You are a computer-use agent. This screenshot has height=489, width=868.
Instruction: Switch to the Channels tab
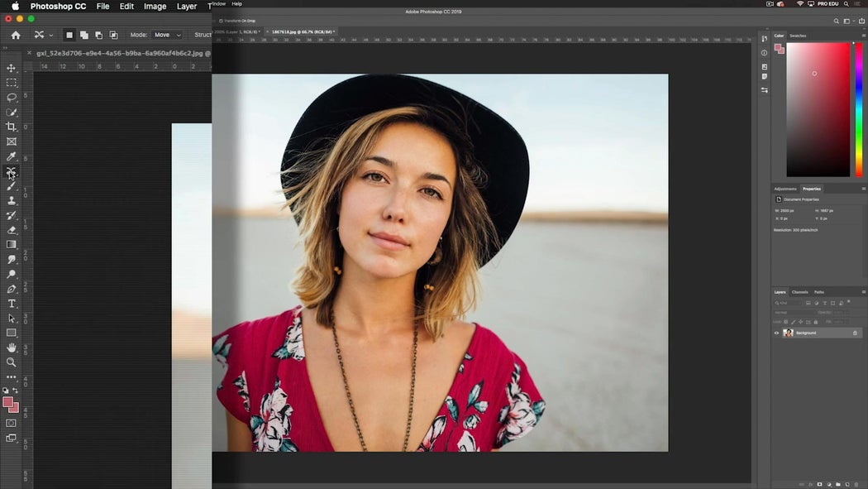pos(799,292)
